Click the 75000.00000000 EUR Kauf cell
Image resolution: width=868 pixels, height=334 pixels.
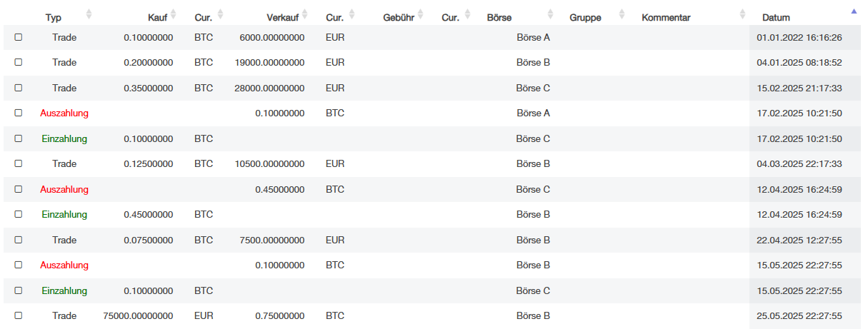point(138,315)
